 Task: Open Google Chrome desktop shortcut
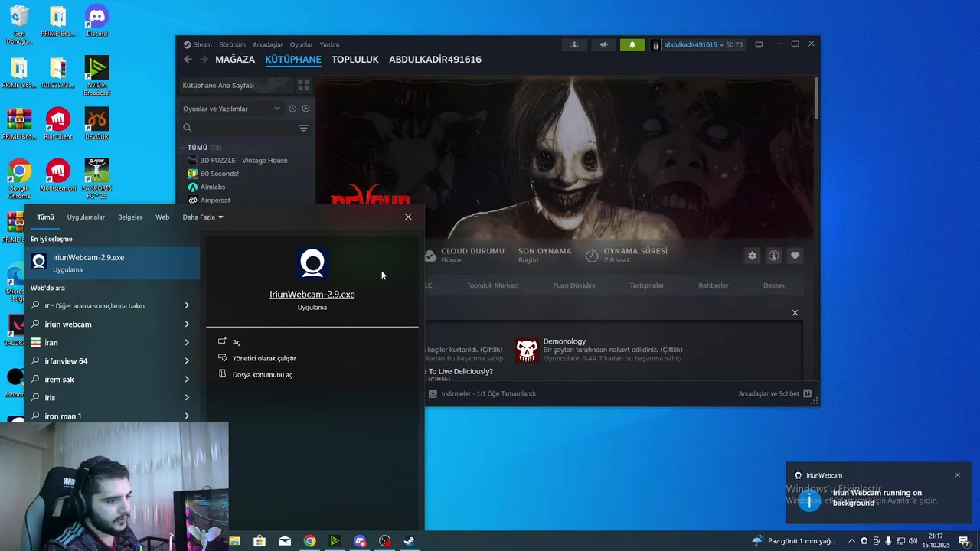click(19, 179)
